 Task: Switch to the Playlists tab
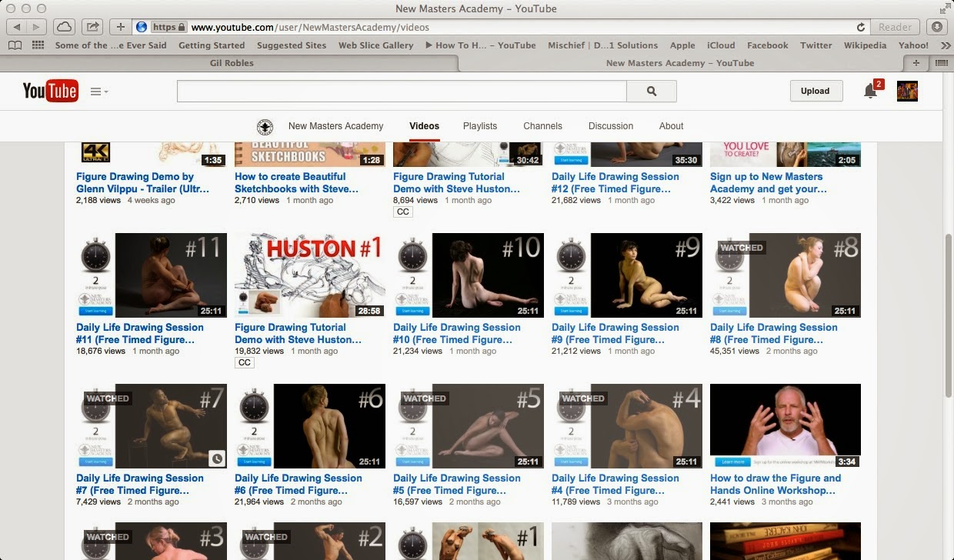pos(480,126)
